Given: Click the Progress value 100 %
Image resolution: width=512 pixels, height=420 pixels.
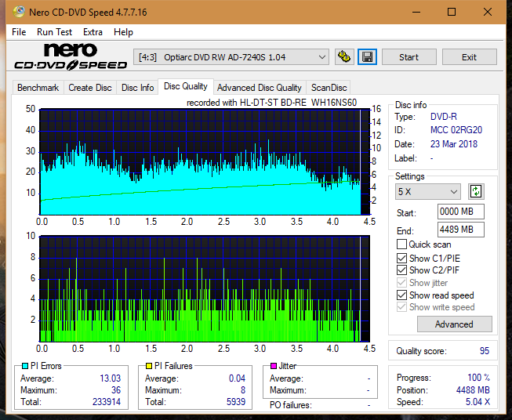Looking at the screenshot, I should click(479, 378).
